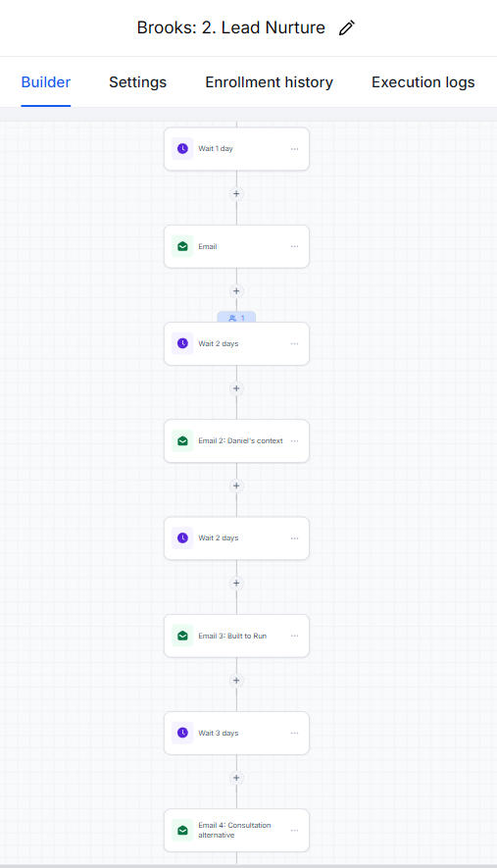Select the Builder tab
497x868 pixels.
(46, 82)
